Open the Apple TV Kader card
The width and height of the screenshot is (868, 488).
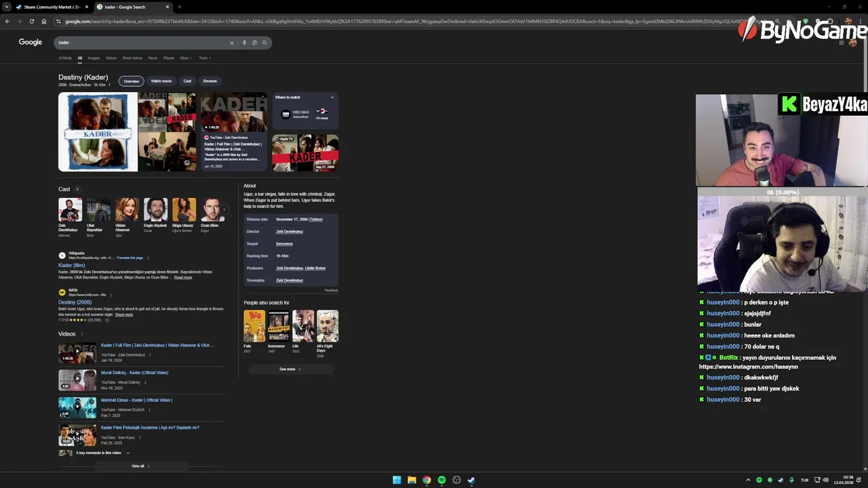[x=305, y=153]
